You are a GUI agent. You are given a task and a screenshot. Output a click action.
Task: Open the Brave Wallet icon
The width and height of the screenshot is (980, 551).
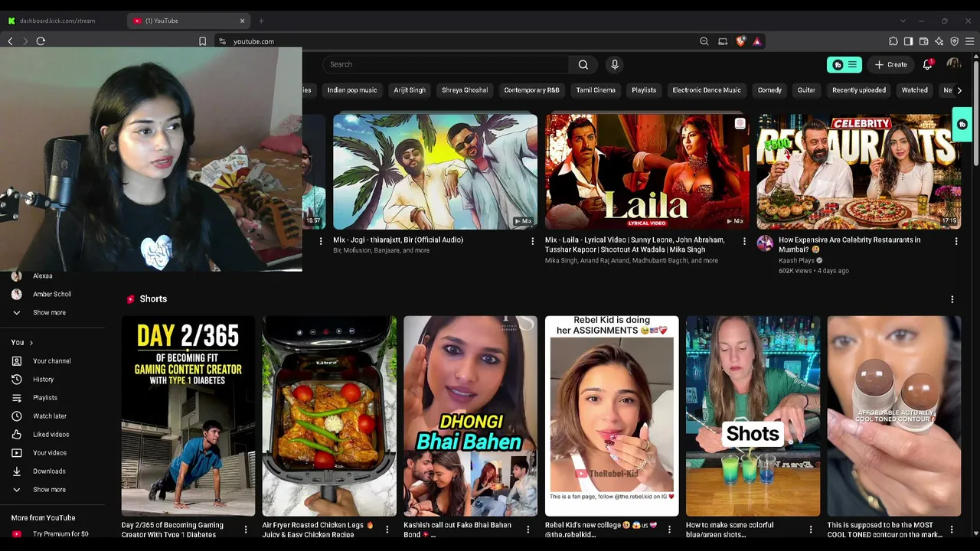923,41
